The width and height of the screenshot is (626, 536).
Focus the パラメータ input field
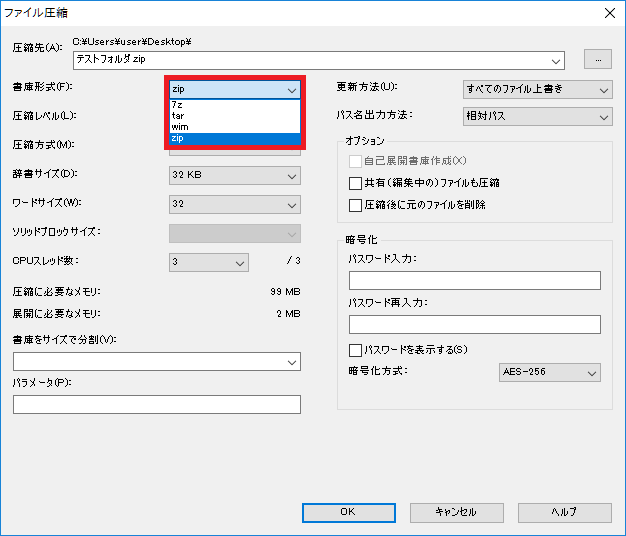(x=156, y=404)
